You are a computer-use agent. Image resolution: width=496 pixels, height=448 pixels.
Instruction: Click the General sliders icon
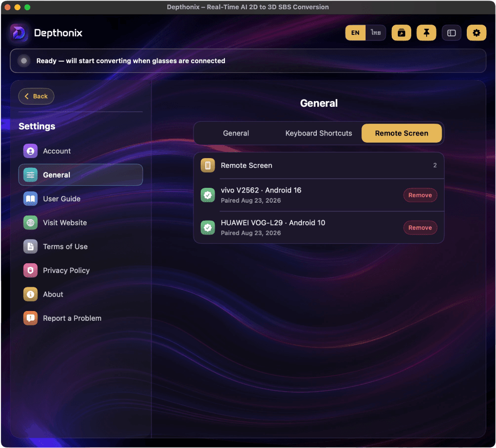(30, 175)
